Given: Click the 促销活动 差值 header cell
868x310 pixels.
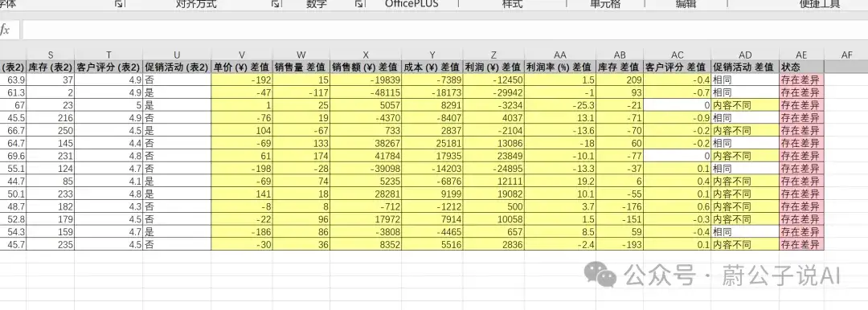Looking at the screenshot, I should pos(746,67).
